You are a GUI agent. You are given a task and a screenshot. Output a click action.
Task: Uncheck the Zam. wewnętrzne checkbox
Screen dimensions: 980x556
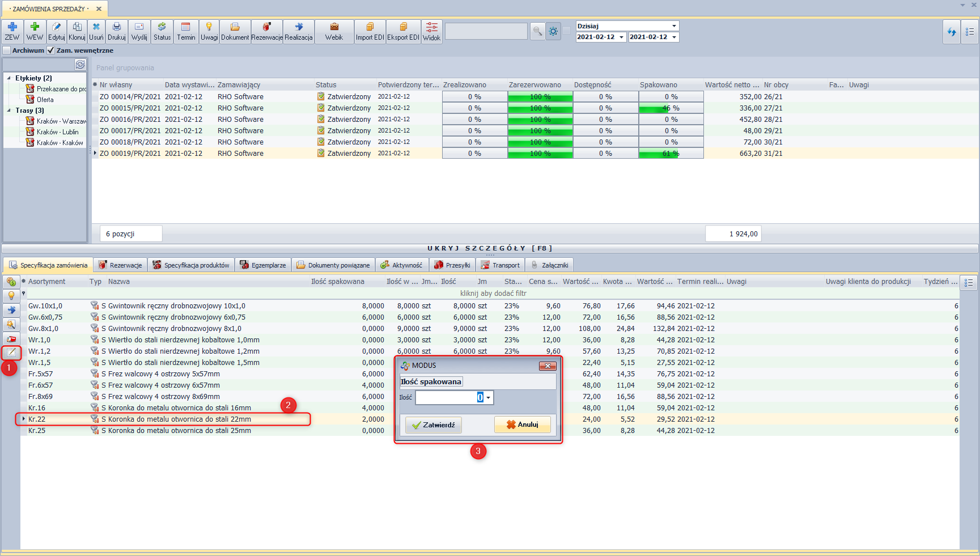pos(51,50)
